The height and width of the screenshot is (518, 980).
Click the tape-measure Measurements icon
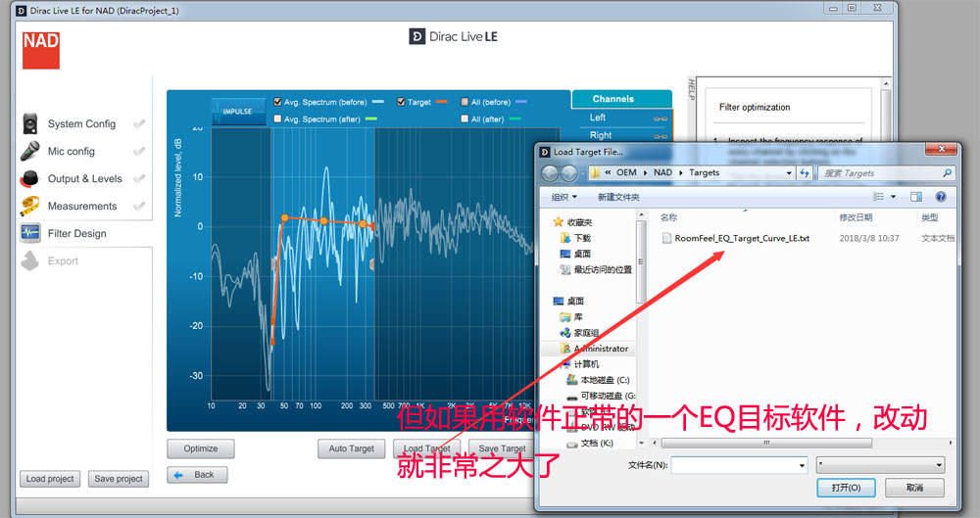pyautogui.click(x=30, y=207)
